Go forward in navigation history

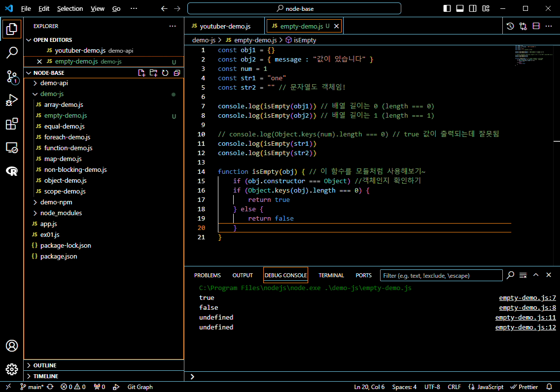[x=177, y=8]
